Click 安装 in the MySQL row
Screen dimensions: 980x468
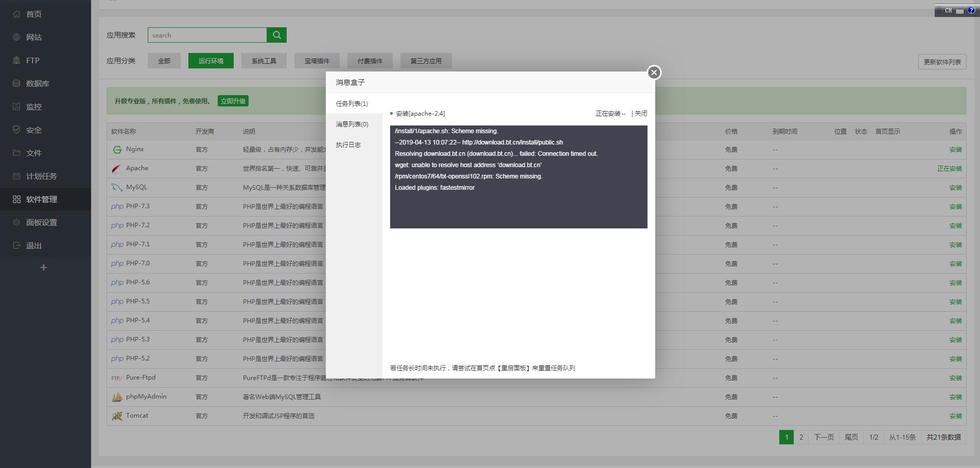(x=955, y=188)
